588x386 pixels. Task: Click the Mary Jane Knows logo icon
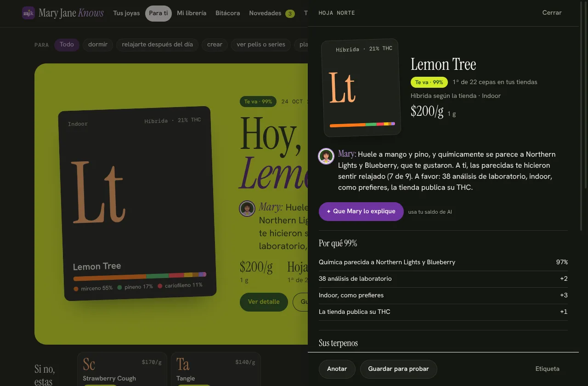click(x=28, y=13)
